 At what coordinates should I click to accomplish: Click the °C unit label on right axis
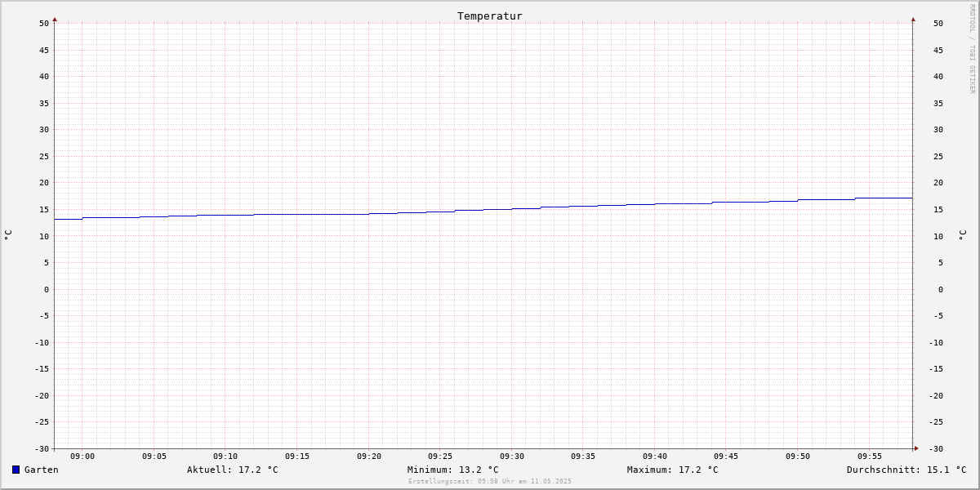coord(961,234)
